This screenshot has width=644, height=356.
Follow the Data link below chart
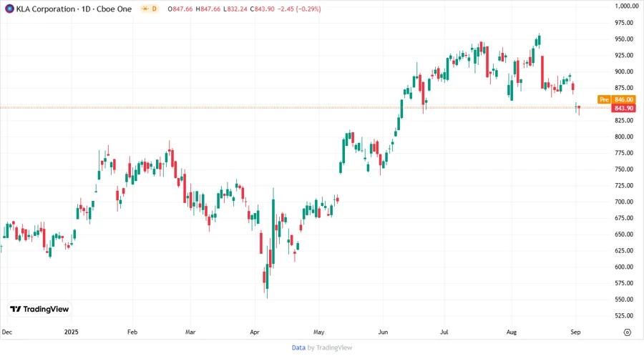coord(298,347)
